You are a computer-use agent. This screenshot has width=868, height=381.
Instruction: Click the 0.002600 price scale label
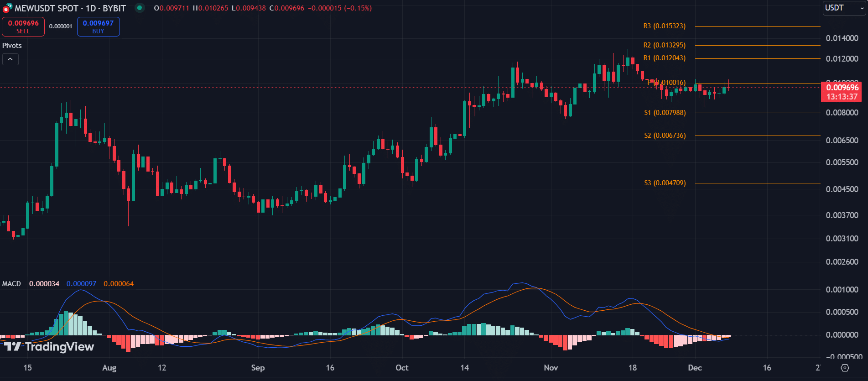point(842,262)
